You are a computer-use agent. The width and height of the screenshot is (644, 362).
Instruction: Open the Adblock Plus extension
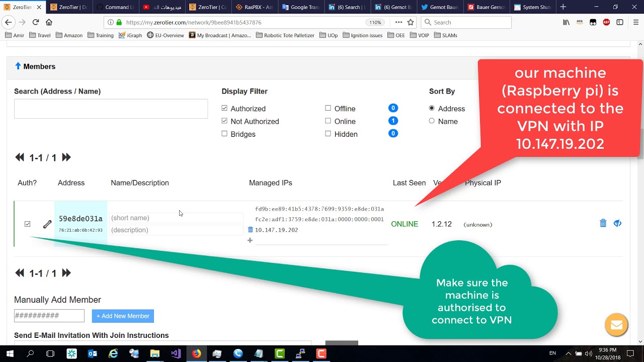click(606, 22)
